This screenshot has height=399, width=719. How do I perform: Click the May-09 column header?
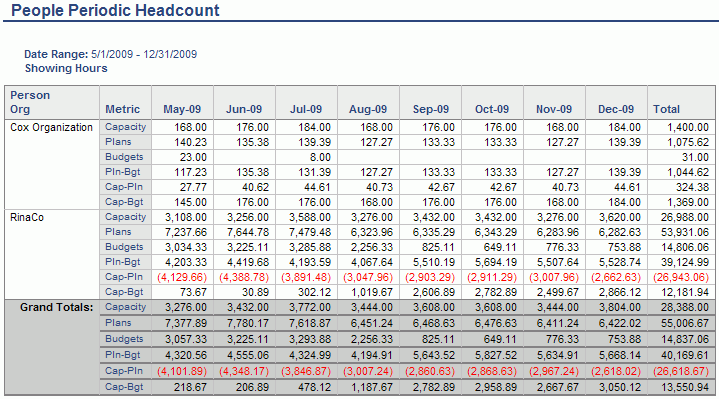[x=182, y=109]
